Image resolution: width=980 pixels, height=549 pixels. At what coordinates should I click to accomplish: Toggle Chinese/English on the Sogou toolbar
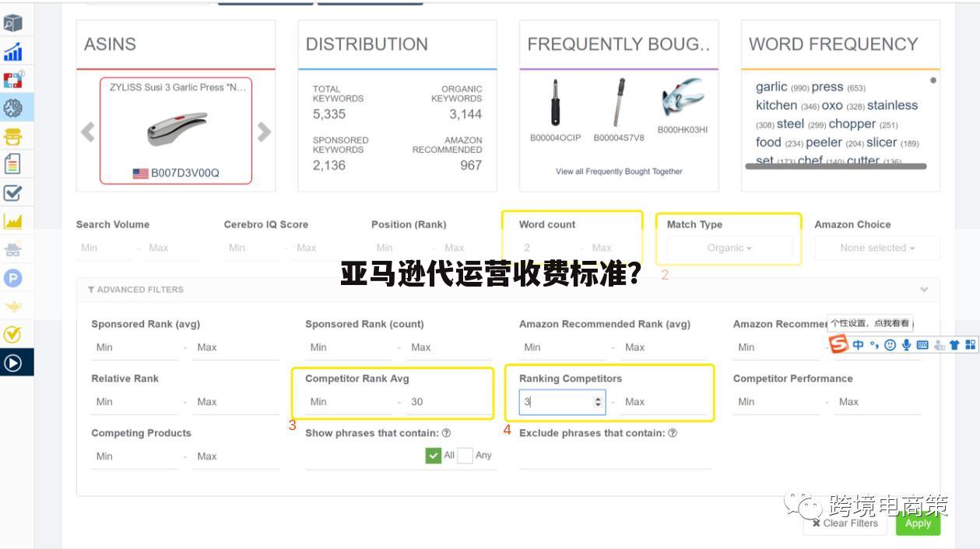(x=859, y=343)
